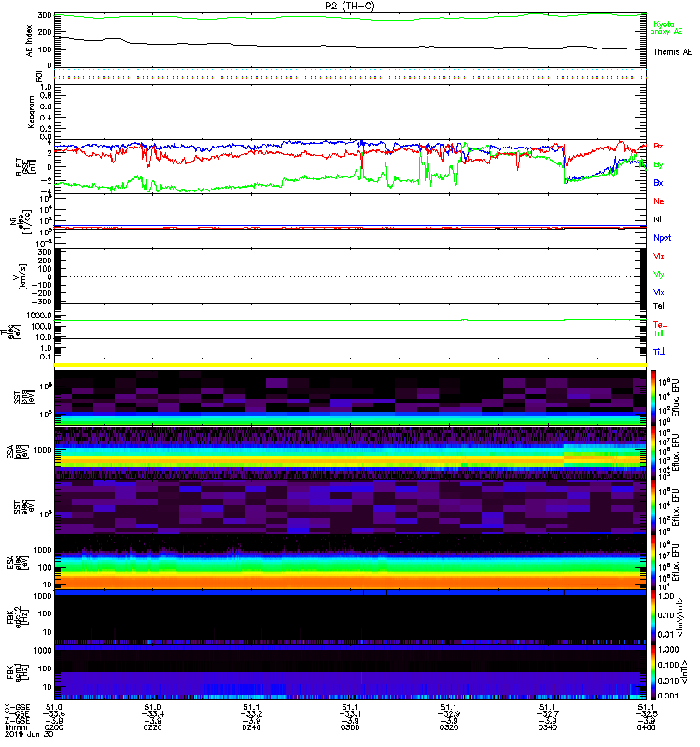700x747 pixels.
Task: Click the 0220 time tick label
Action: click(152, 727)
